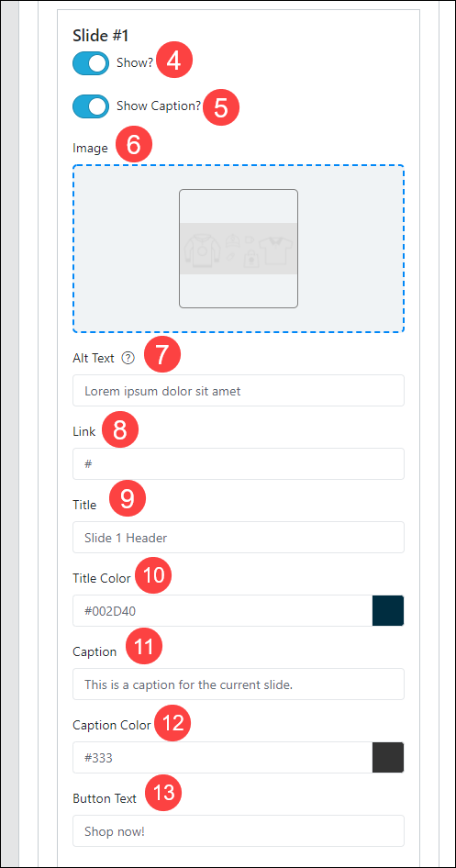This screenshot has height=868, width=456.
Task: Select the Title field with Slide 1 Header
Action: pos(239,537)
